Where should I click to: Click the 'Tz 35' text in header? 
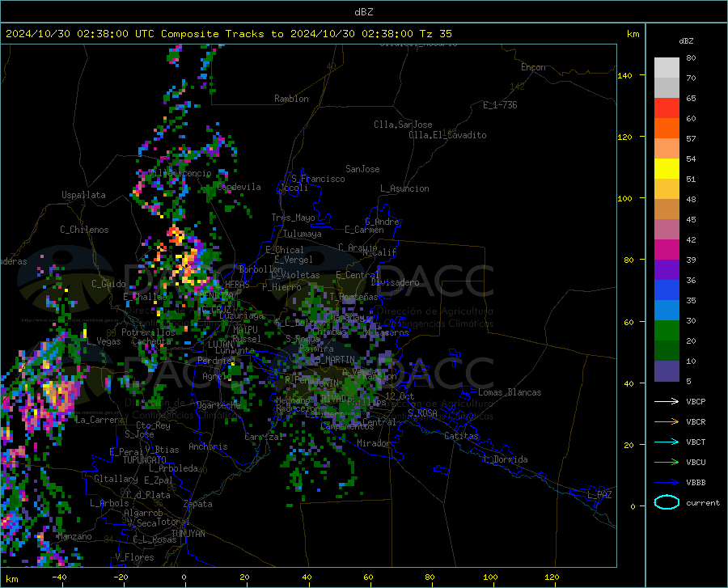point(435,34)
